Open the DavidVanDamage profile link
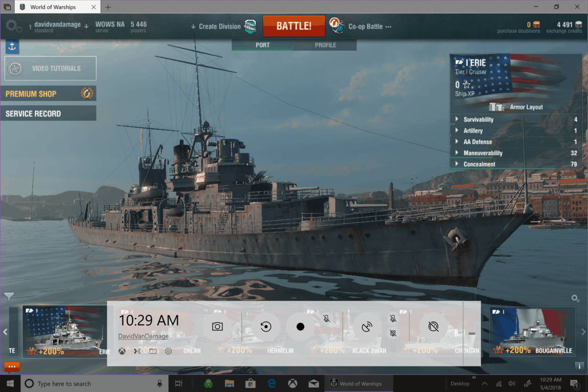Image resolution: width=588 pixels, height=392 pixels. click(x=143, y=336)
